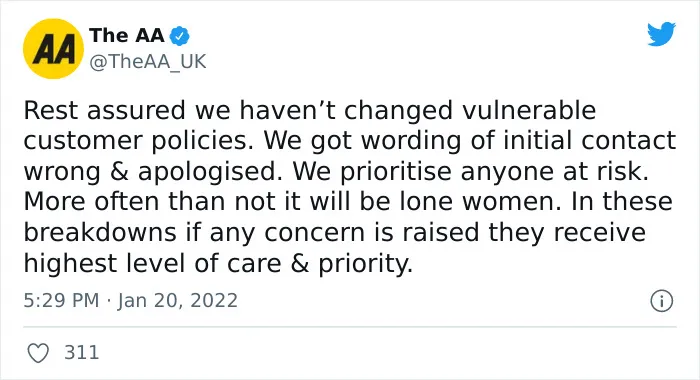Open the Twitter bird logo
The width and height of the screenshot is (700, 380).
(661, 34)
